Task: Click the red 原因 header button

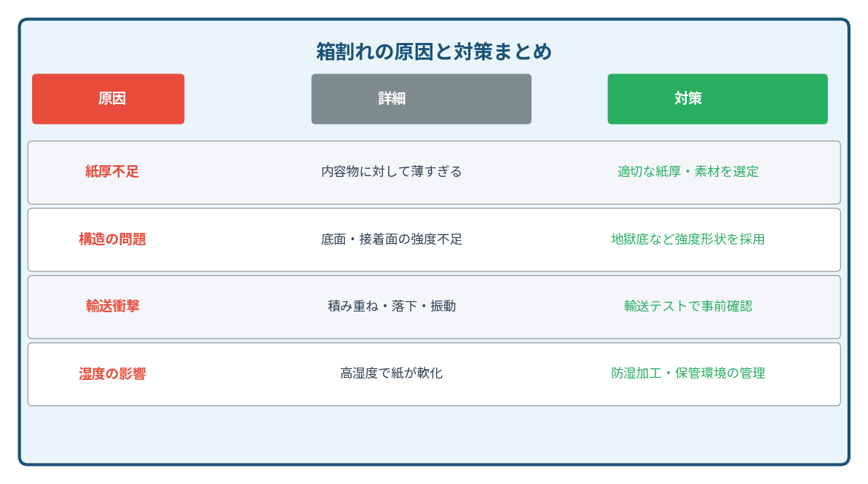Action: (x=108, y=99)
